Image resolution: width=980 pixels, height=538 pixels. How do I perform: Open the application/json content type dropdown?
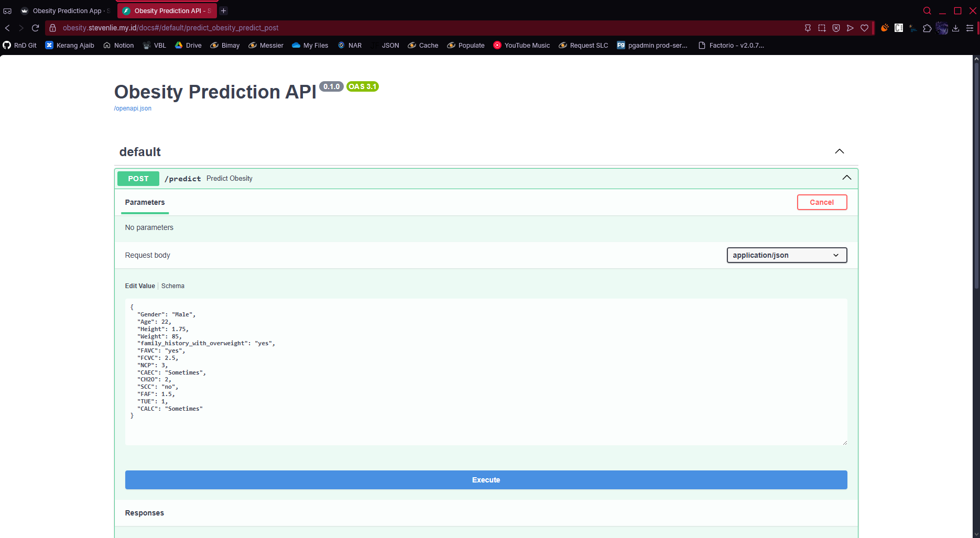[x=786, y=255]
